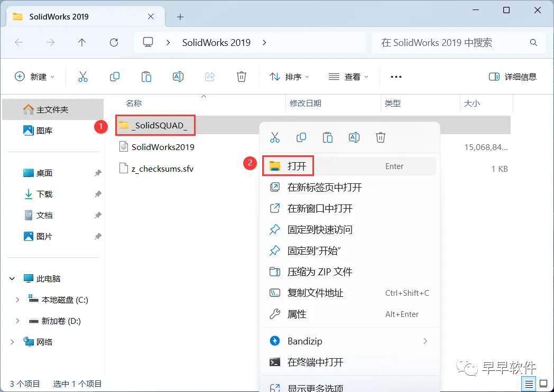Open a new tab with plus
This screenshot has height=392, width=554.
[x=180, y=16]
